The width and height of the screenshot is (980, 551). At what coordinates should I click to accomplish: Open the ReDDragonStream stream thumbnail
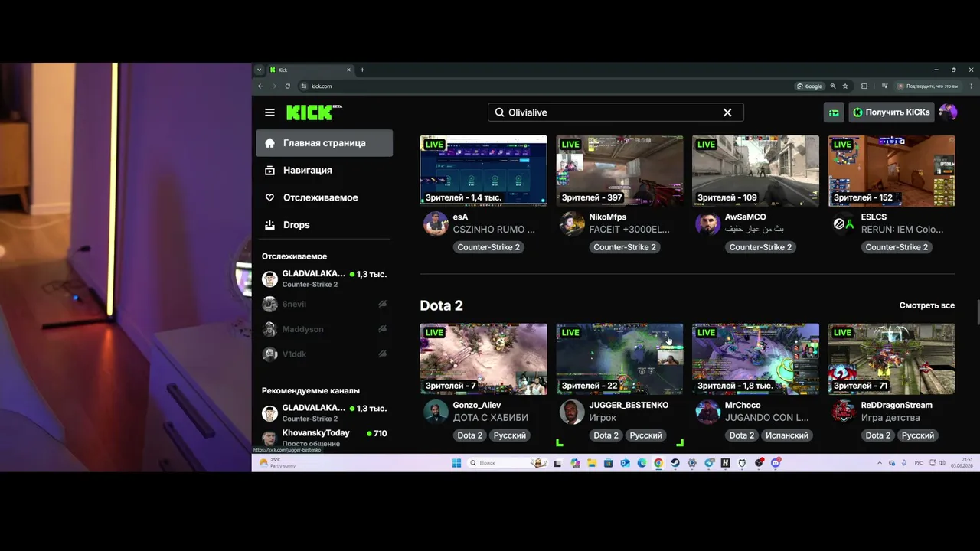(x=891, y=359)
